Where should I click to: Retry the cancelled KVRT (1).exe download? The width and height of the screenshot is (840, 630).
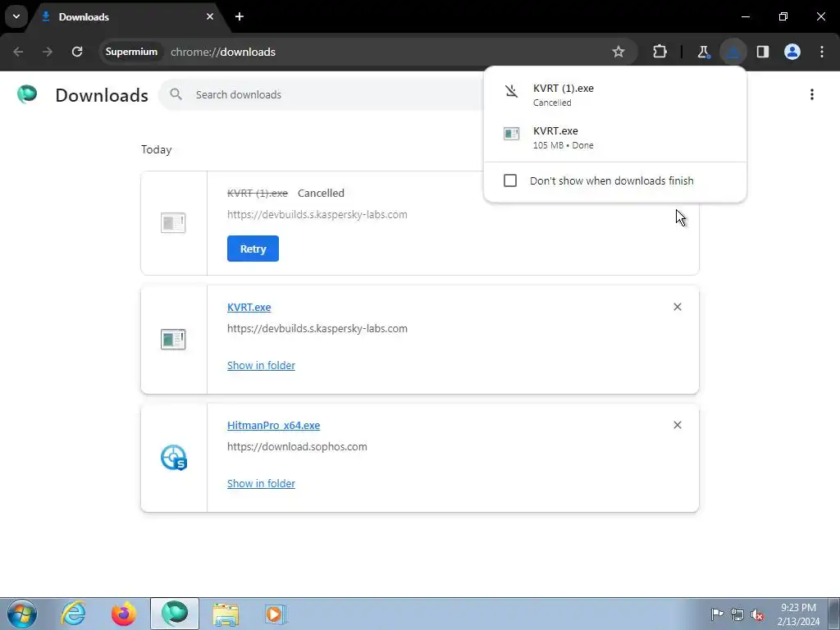click(x=253, y=249)
